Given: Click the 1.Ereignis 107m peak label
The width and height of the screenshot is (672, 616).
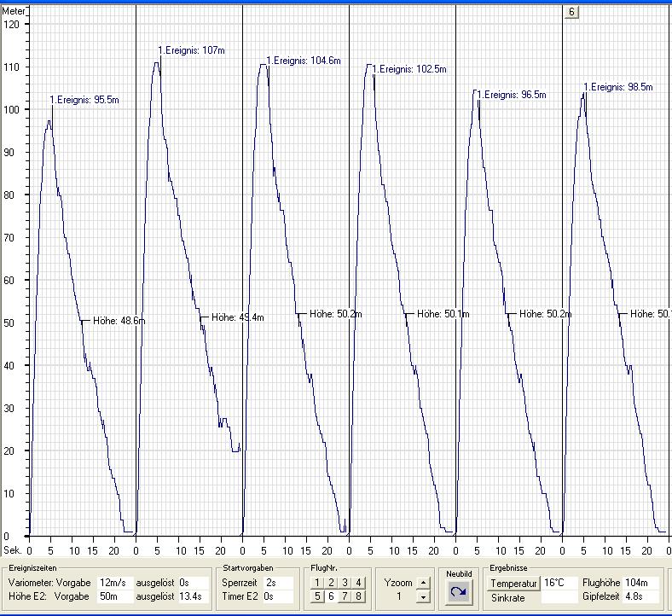Looking at the screenshot, I should coord(192,50).
